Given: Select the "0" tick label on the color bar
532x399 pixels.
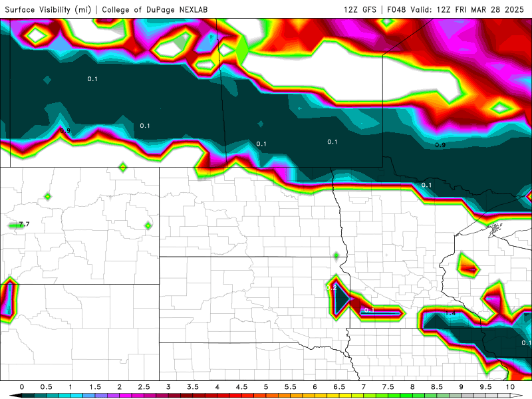Looking at the screenshot, I should click(22, 387).
